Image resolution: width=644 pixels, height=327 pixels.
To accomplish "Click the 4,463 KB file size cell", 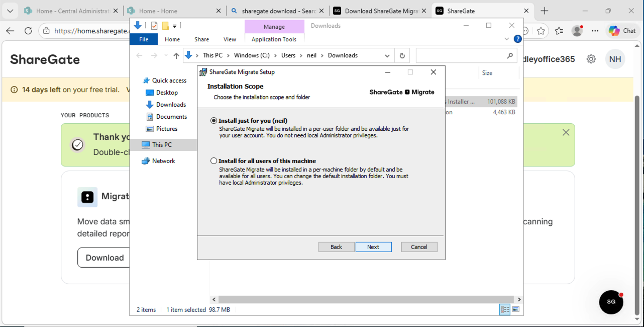I will coord(504,112).
